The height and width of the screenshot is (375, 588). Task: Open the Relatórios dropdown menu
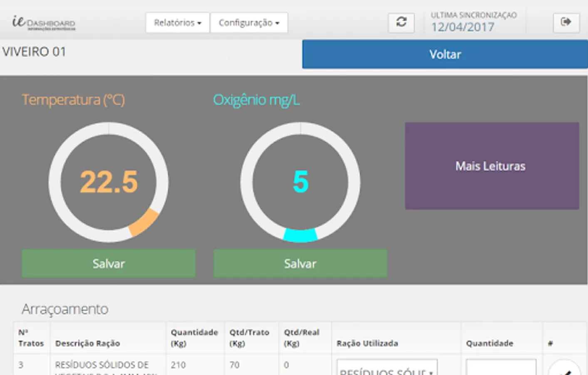[x=178, y=22]
